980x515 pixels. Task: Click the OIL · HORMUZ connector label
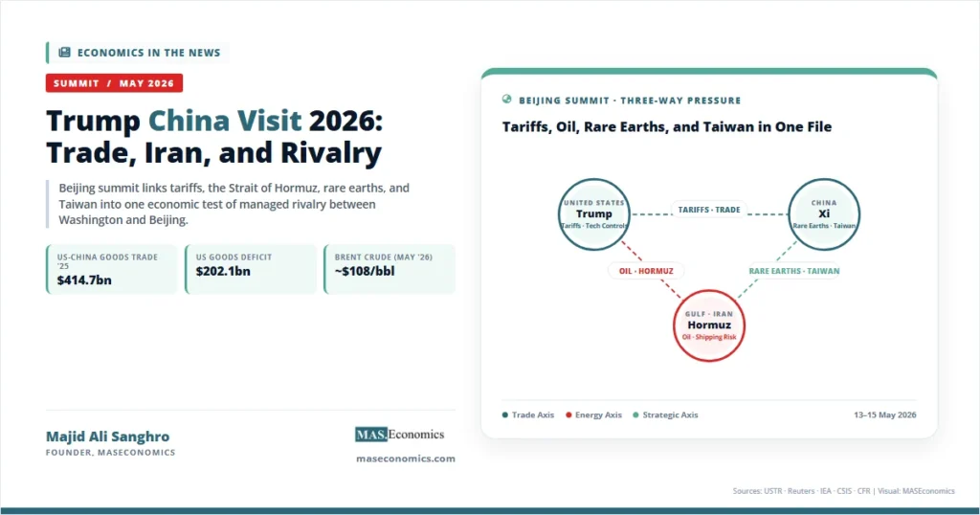pyautogui.click(x=646, y=271)
